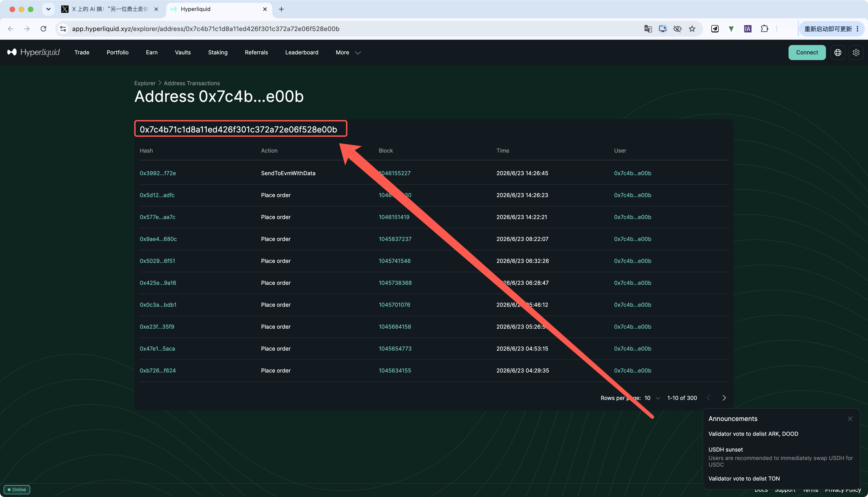This screenshot has width=868, height=497.
Task: Open the Trade page
Action: point(82,53)
